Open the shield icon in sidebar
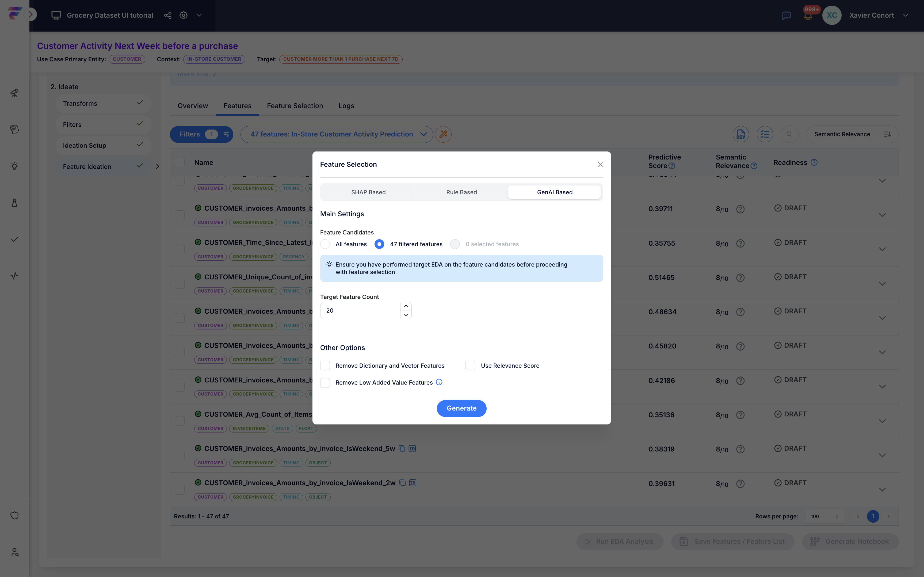 [14, 515]
